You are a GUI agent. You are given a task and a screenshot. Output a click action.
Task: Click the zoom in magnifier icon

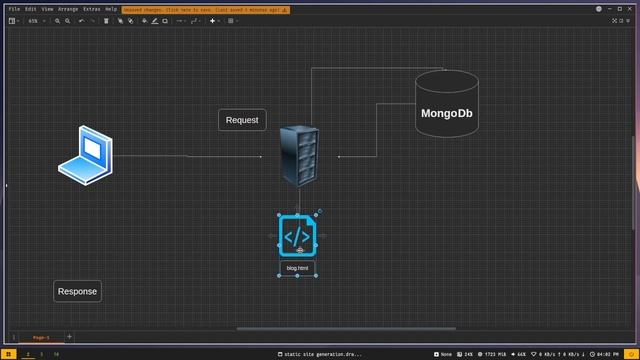[x=58, y=21]
